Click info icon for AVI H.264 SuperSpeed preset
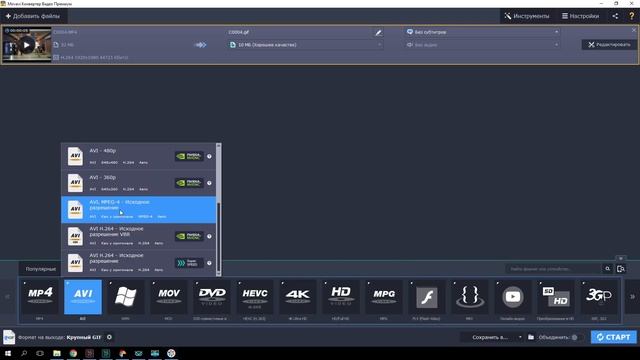Viewport: 640px width, 360px height. [209, 263]
